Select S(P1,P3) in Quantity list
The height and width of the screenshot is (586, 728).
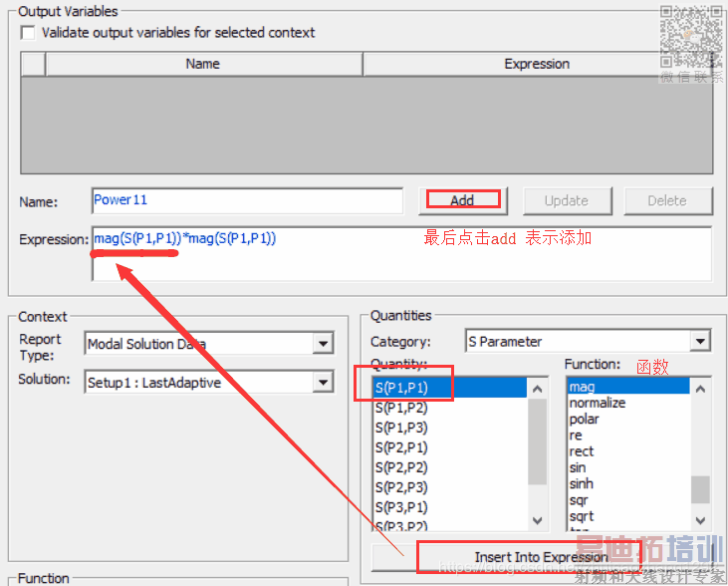(449, 428)
